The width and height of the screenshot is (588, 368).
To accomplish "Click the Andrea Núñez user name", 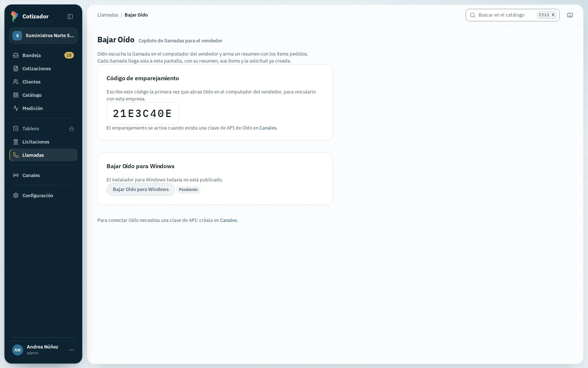I will [x=43, y=347].
